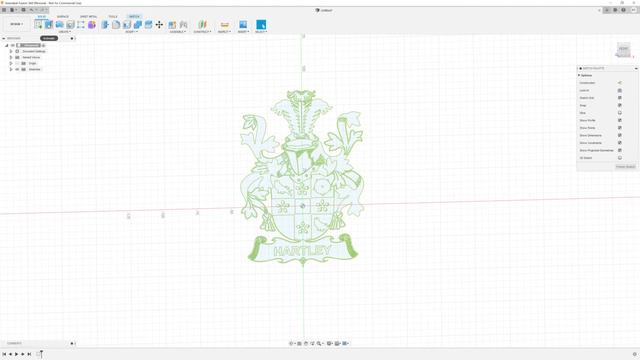The image size is (640, 360).
Task: Select the New Component icon in Assemble
Action: coord(173,24)
